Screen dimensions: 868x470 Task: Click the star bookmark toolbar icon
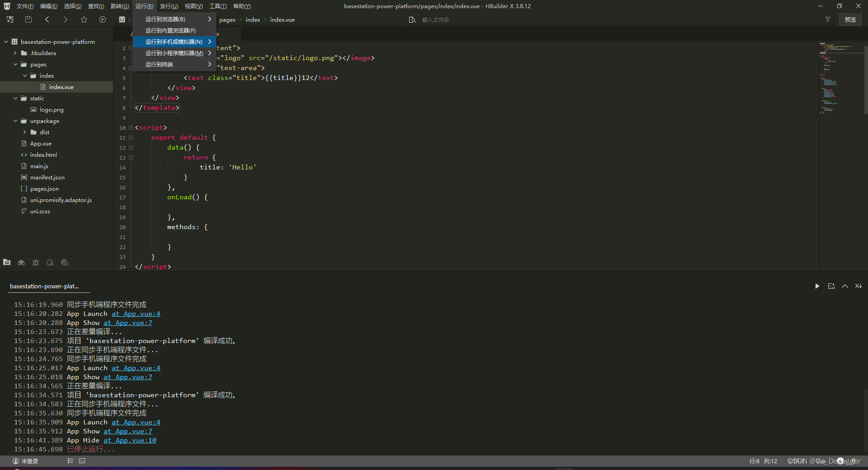click(84, 19)
